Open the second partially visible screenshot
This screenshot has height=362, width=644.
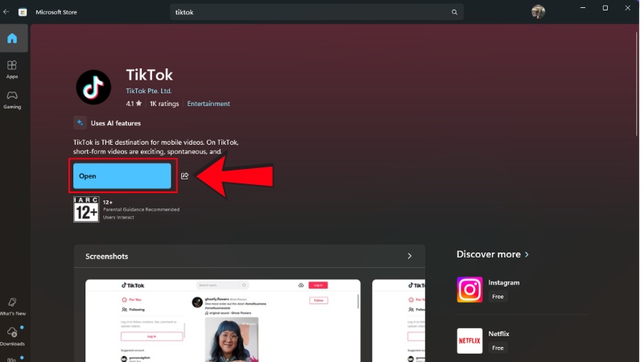click(x=398, y=320)
